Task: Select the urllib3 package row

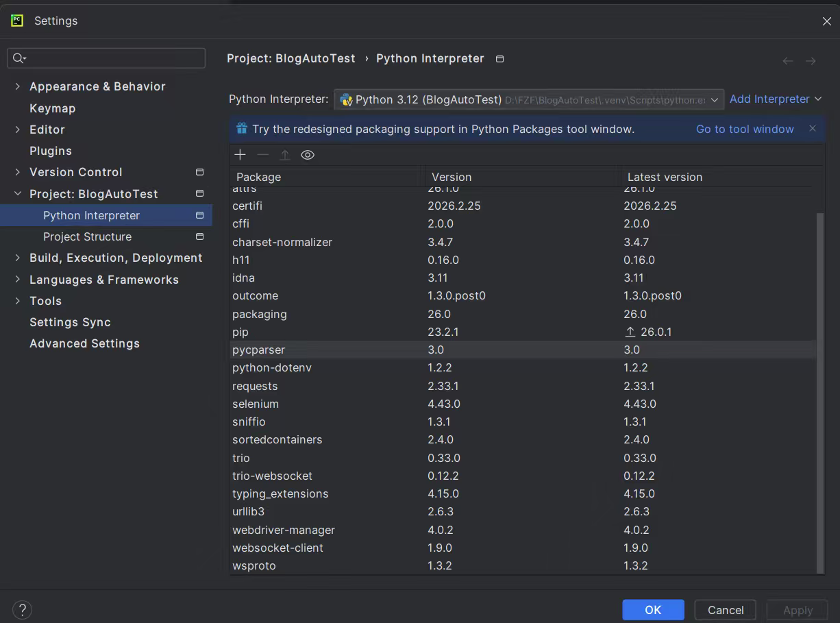Action: [523, 511]
